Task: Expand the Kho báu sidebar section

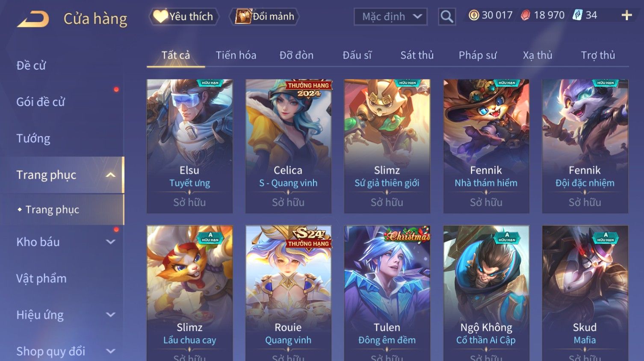Action: click(111, 242)
